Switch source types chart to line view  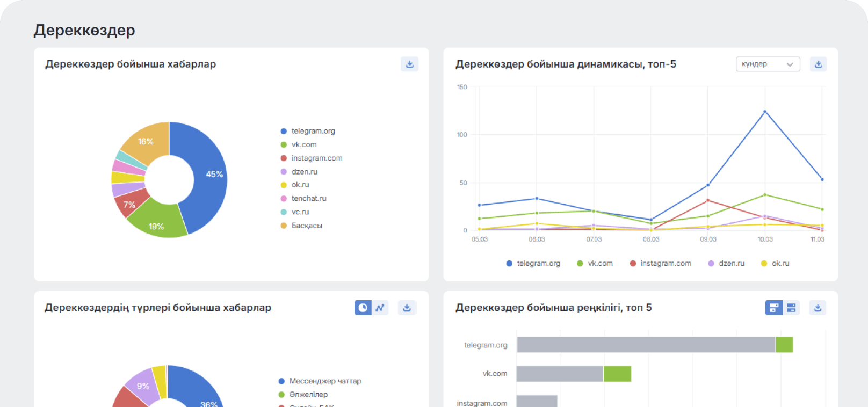[x=380, y=308]
